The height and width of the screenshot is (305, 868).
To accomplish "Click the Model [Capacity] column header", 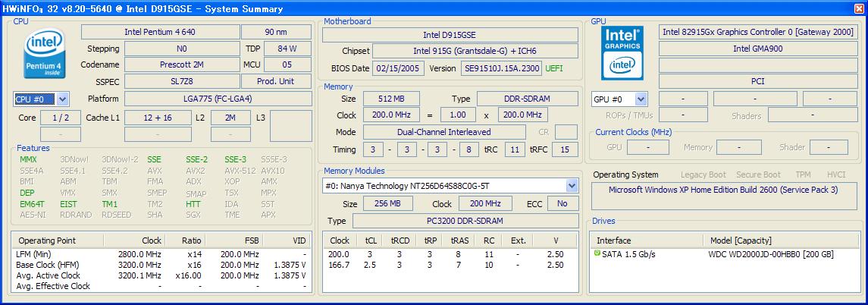I will click(779, 241).
